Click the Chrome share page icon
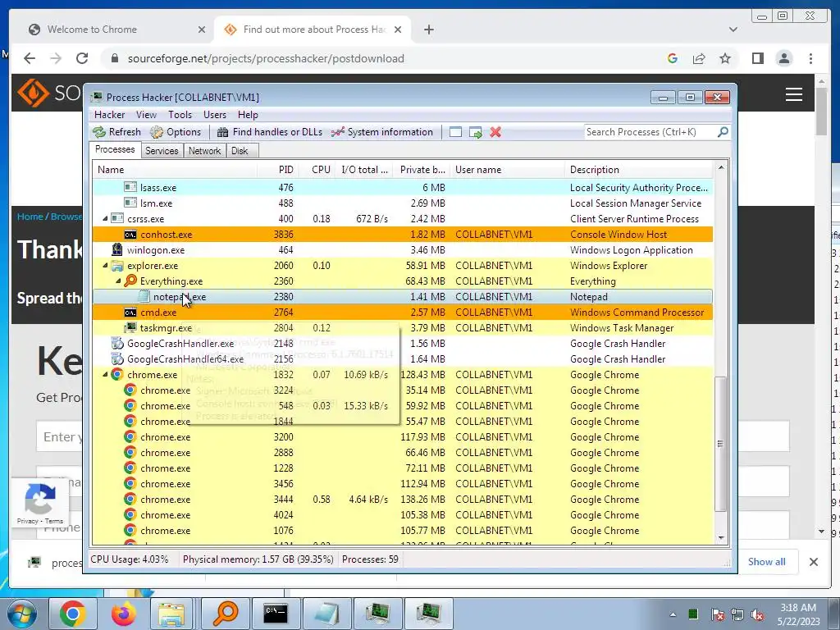This screenshot has width=840, height=630. [x=699, y=58]
